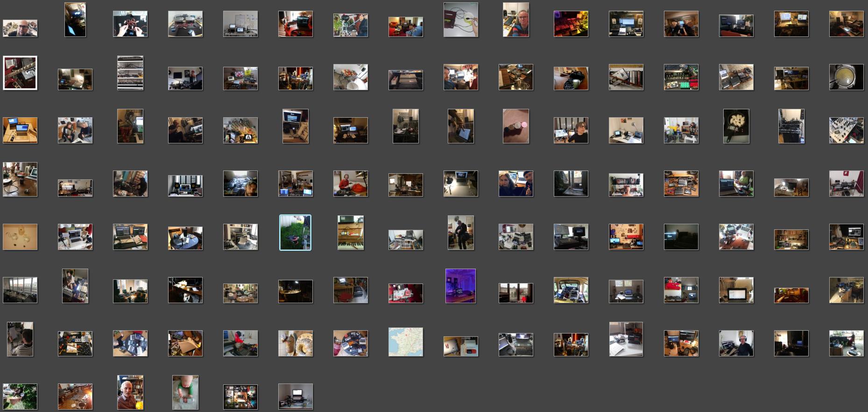Screen dimensions: 868x412
Task: Open the white-haired elderly man portrait
Action: 130,392
